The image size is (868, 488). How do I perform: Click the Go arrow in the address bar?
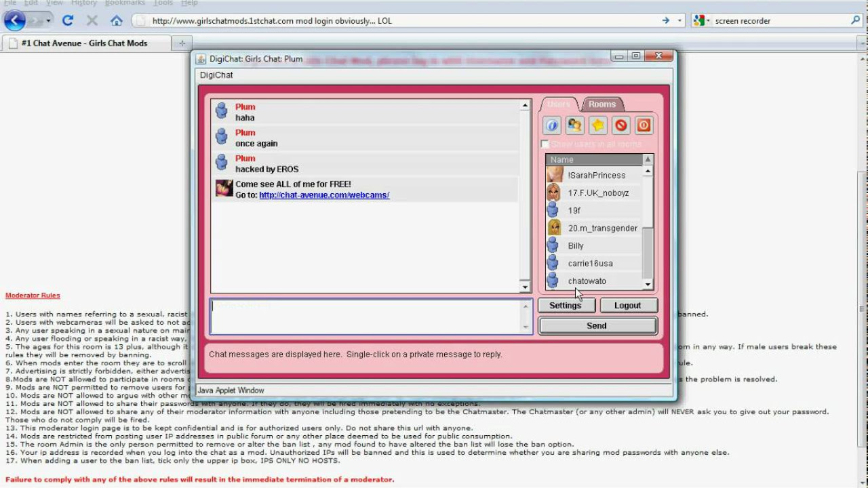tap(666, 21)
